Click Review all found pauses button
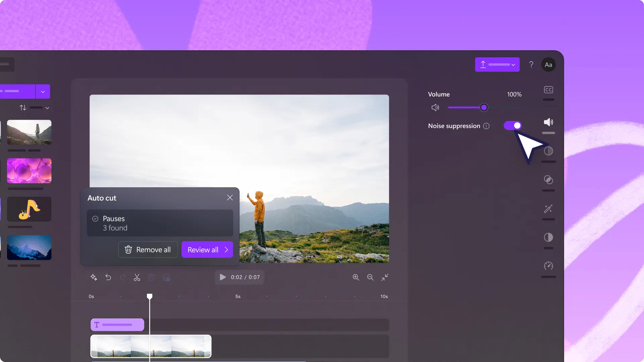 pos(207,249)
